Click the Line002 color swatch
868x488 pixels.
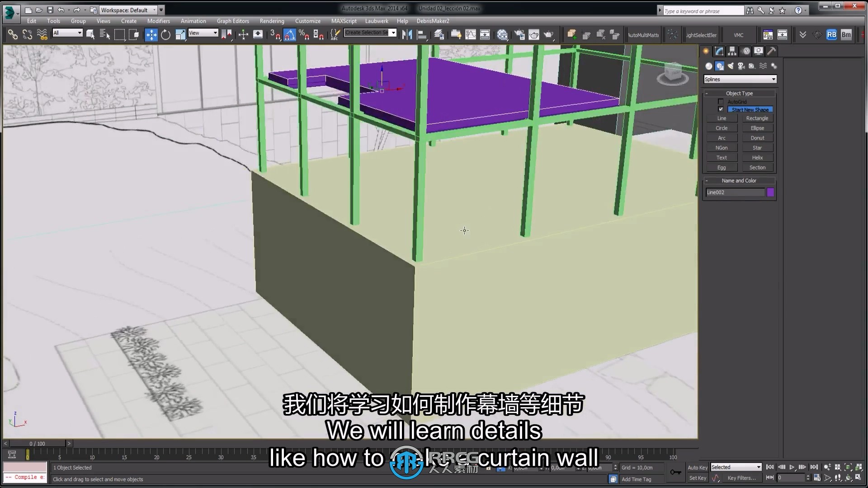coord(770,192)
